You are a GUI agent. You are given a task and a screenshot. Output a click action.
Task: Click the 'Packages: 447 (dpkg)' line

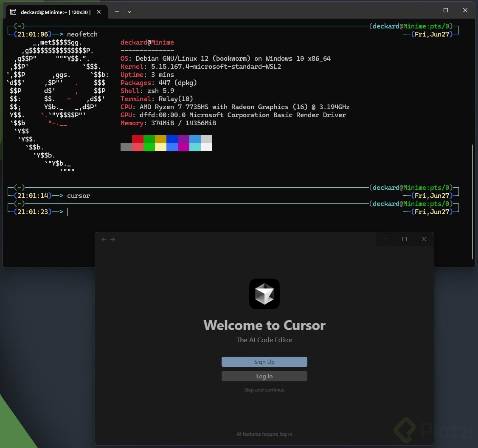[158, 83]
